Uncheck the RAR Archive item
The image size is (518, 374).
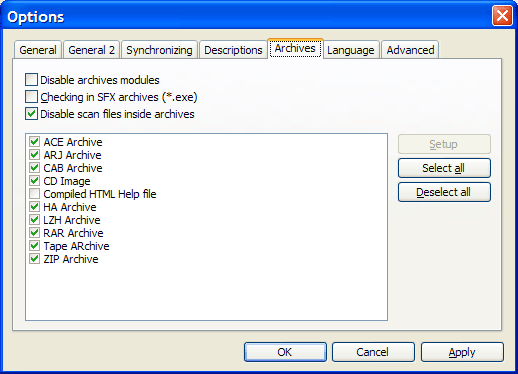tap(34, 233)
